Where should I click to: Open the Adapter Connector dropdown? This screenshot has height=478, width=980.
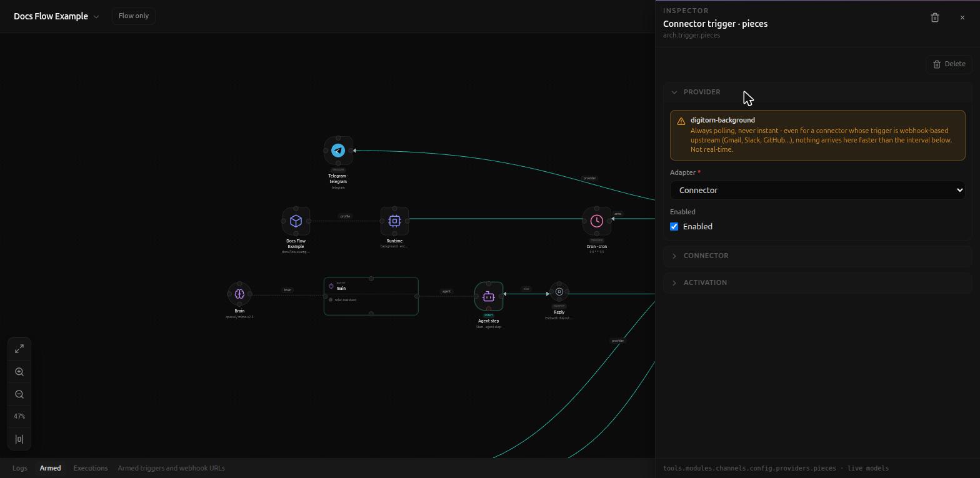pos(817,190)
